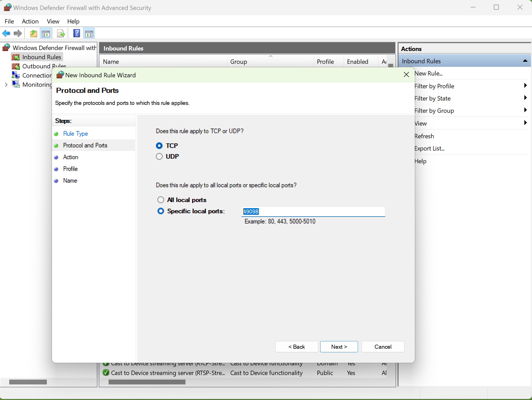Toggle the Show/Hide Action Pane icon

[89, 33]
